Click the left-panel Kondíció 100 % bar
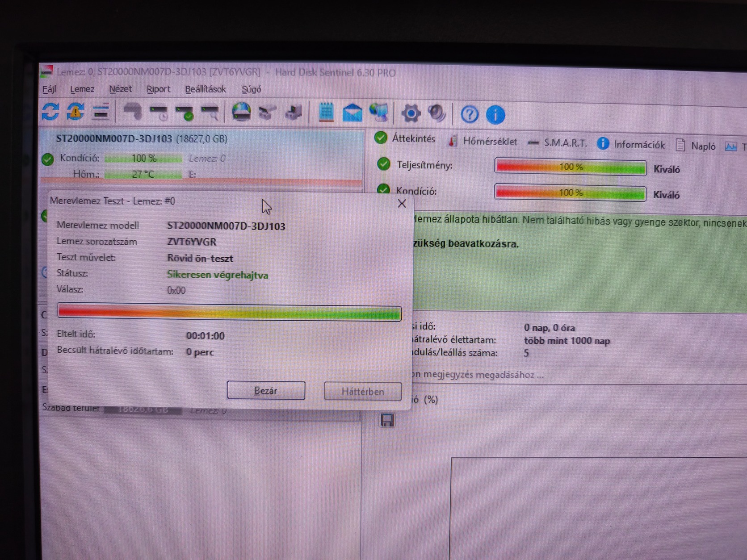 point(143,158)
